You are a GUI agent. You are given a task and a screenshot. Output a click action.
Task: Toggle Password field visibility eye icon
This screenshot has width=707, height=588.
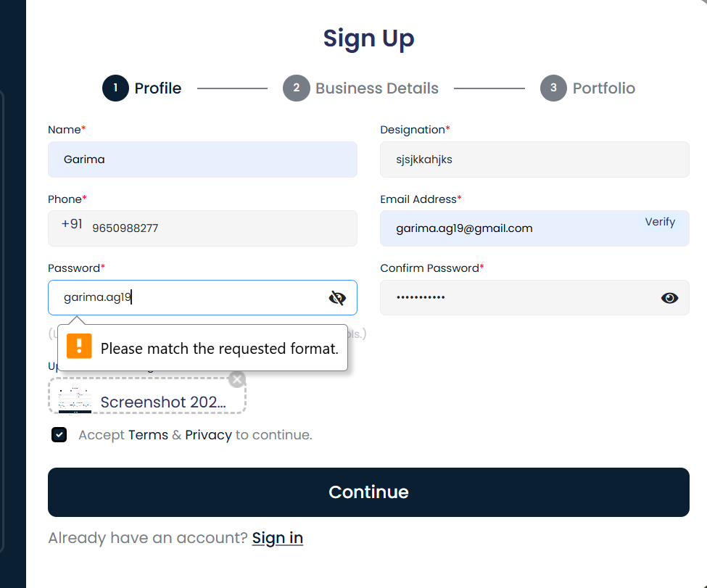pos(337,298)
